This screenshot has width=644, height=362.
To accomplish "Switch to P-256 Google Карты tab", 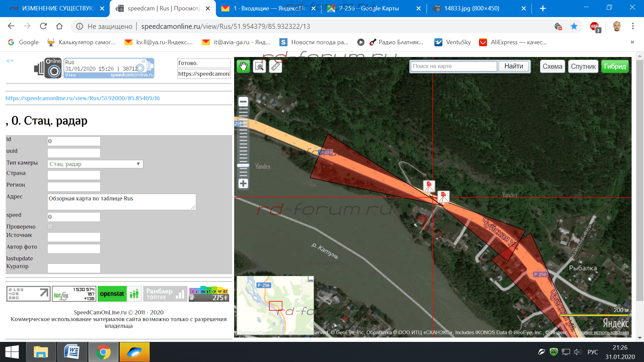I will tap(369, 8).
